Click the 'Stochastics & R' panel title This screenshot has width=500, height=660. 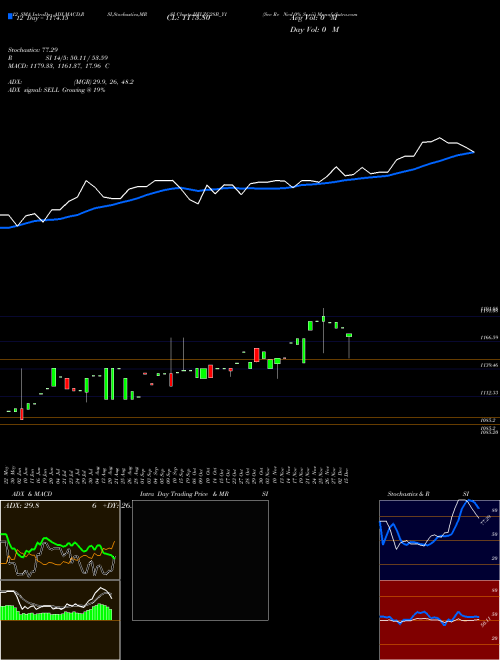point(409,494)
